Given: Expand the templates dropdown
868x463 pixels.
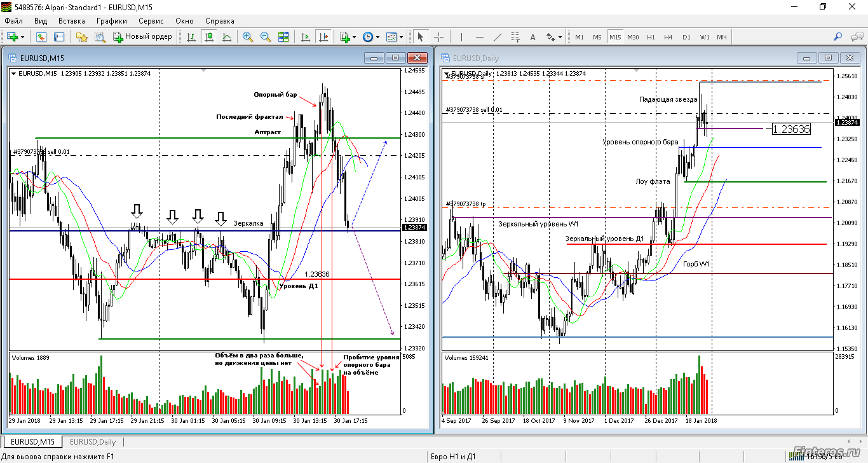Looking at the screenshot, I should [x=401, y=37].
